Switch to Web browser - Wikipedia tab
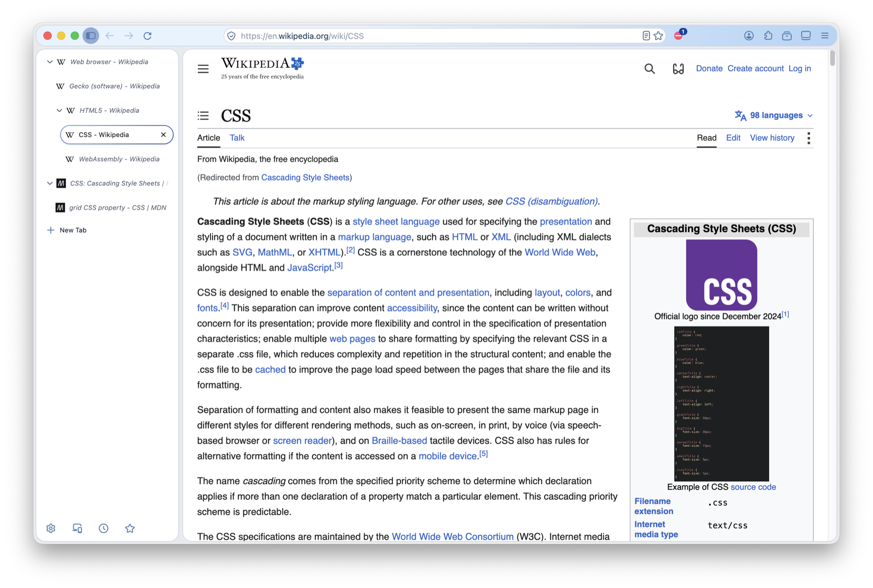This screenshot has height=588, width=873. coord(110,62)
